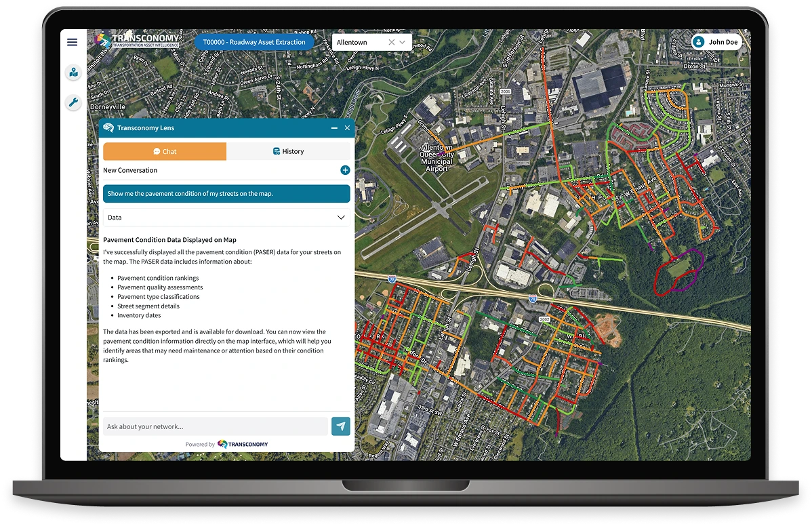Viewport: 812px width, 526px height.
Task: Open the wrench tools icon in the sidebar
Action: tap(73, 102)
